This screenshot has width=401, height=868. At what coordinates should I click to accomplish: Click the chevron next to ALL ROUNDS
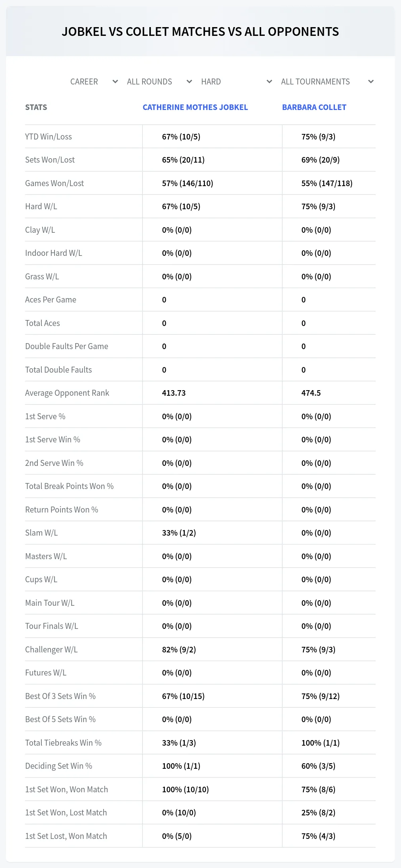tap(189, 82)
